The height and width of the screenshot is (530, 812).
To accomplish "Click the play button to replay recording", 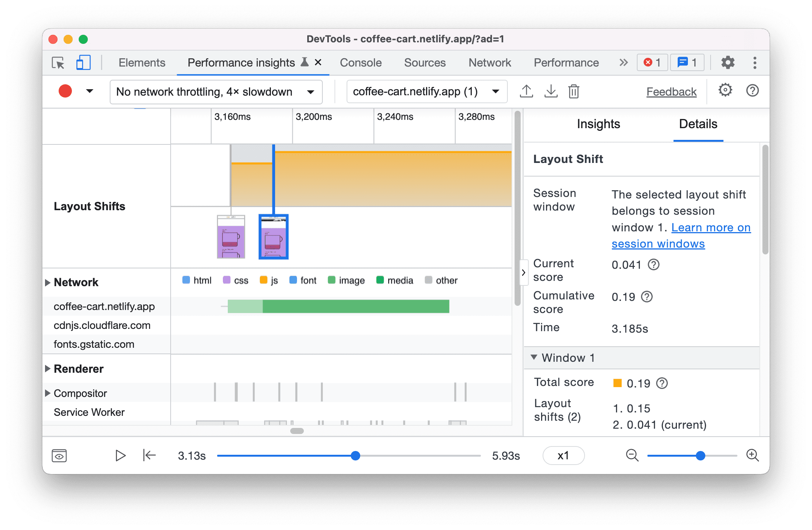I will pos(120,454).
